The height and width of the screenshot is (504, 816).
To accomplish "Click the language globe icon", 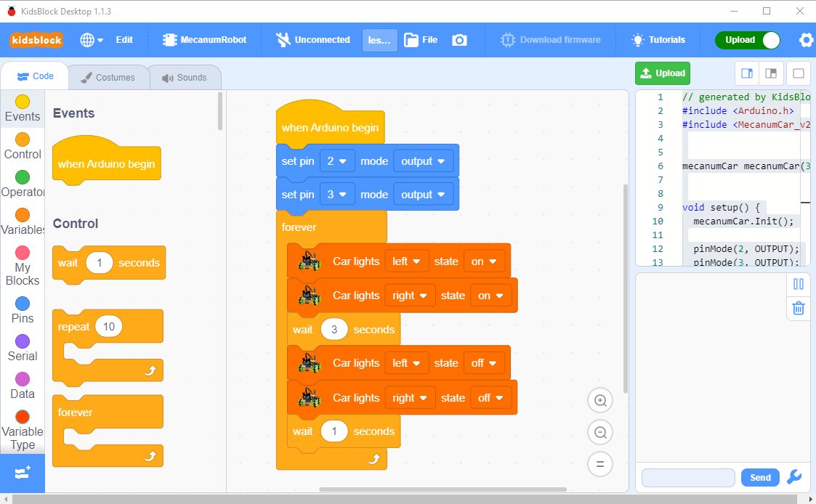I will (x=92, y=40).
